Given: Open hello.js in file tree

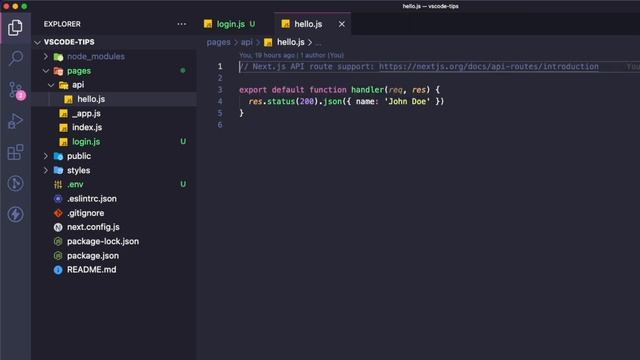Looking at the screenshot, I should (91, 99).
